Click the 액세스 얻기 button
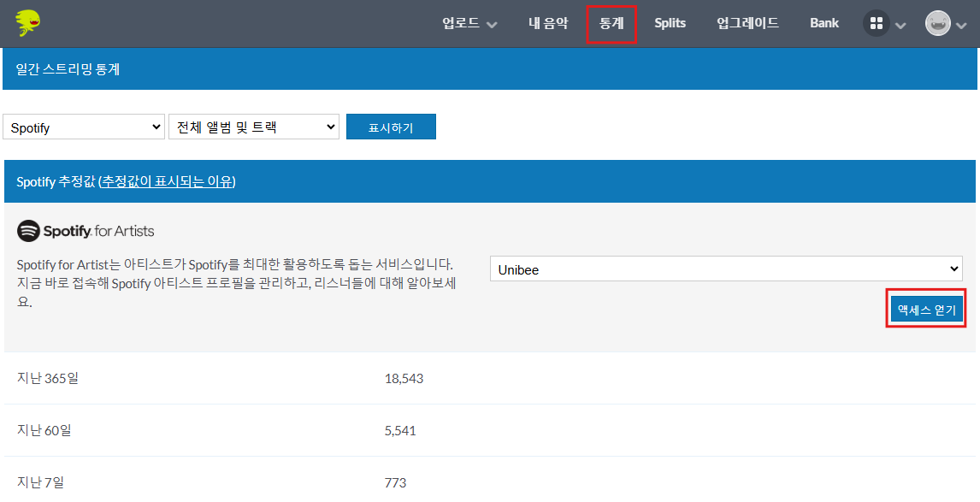The image size is (980, 502). click(x=926, y=310)
